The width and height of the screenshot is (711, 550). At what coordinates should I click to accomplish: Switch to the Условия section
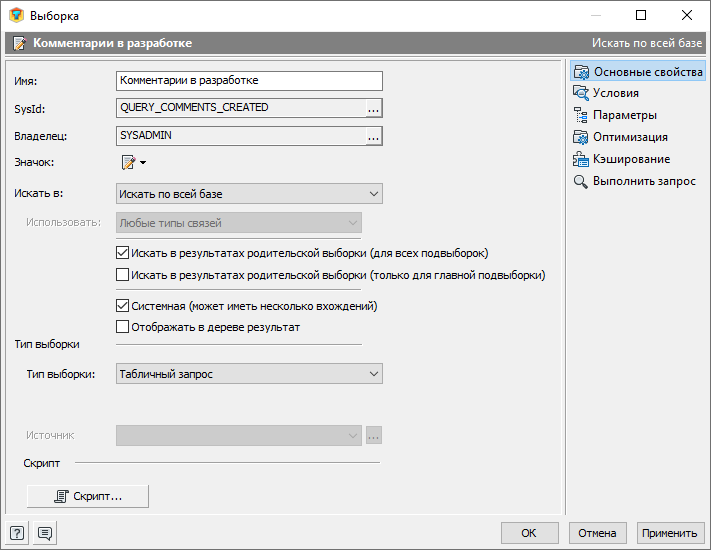point(616,93)
